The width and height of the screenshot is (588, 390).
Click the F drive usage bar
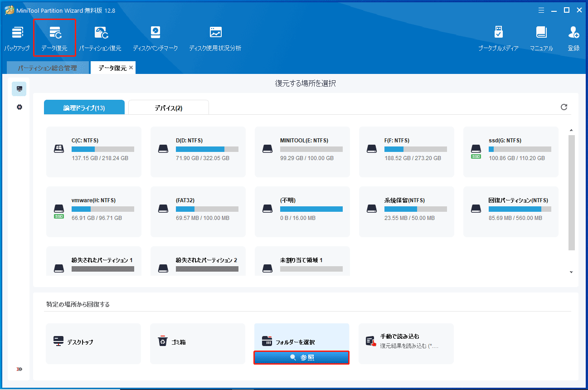(416, 149)
